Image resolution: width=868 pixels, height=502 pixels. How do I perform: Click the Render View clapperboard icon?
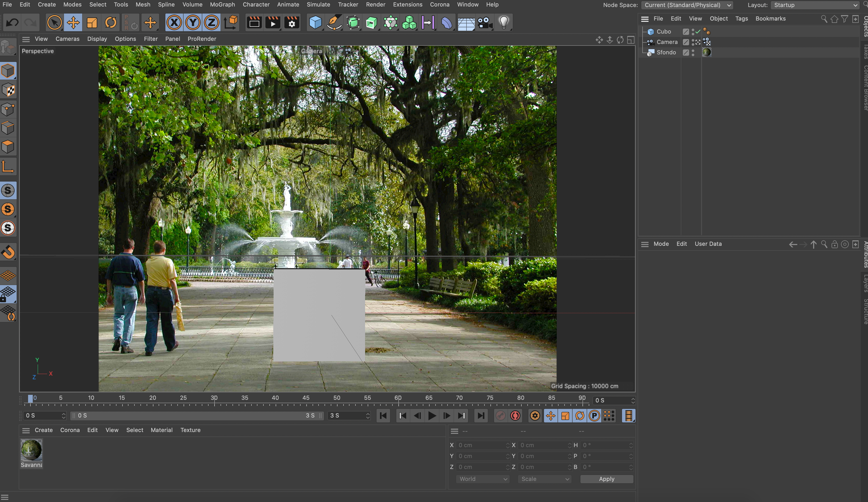[254, 23]
